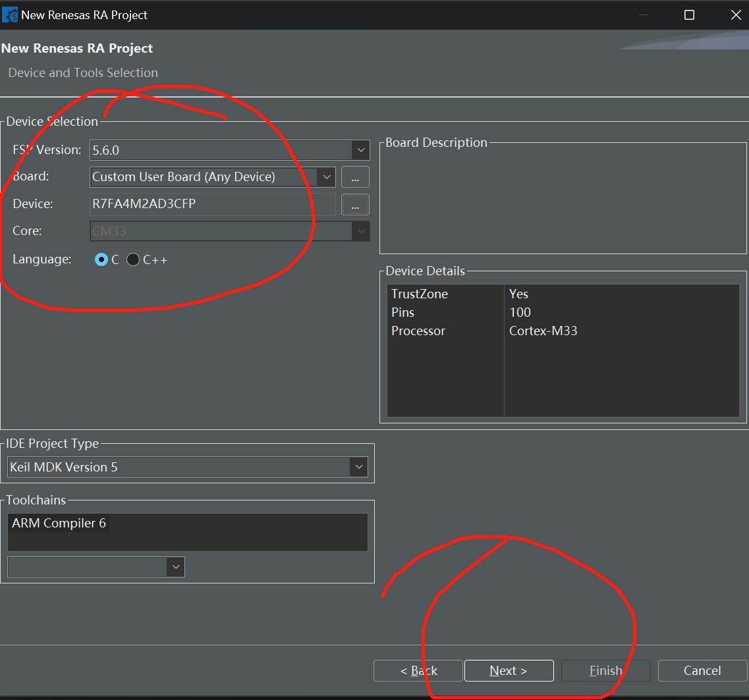Click the Finish button
Image resolution: width=749 pixels, height=700 pixels.
click(605, 671)
